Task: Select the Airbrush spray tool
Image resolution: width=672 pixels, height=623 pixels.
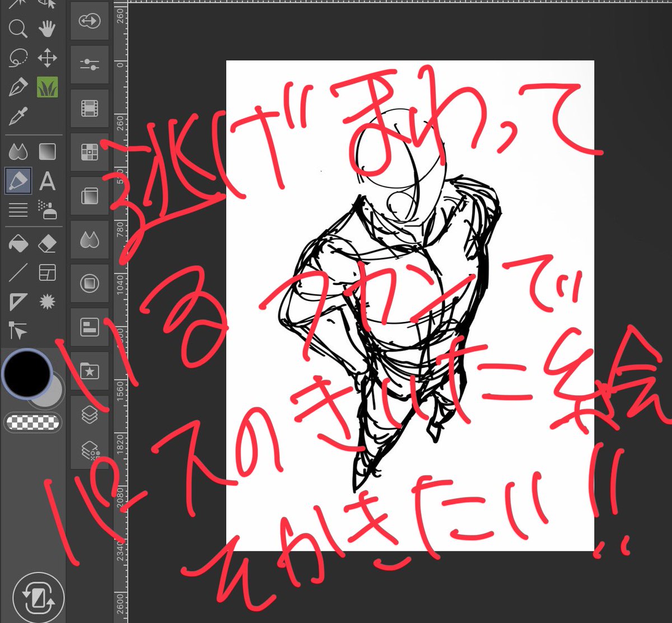Action: (x=48, y=209)
